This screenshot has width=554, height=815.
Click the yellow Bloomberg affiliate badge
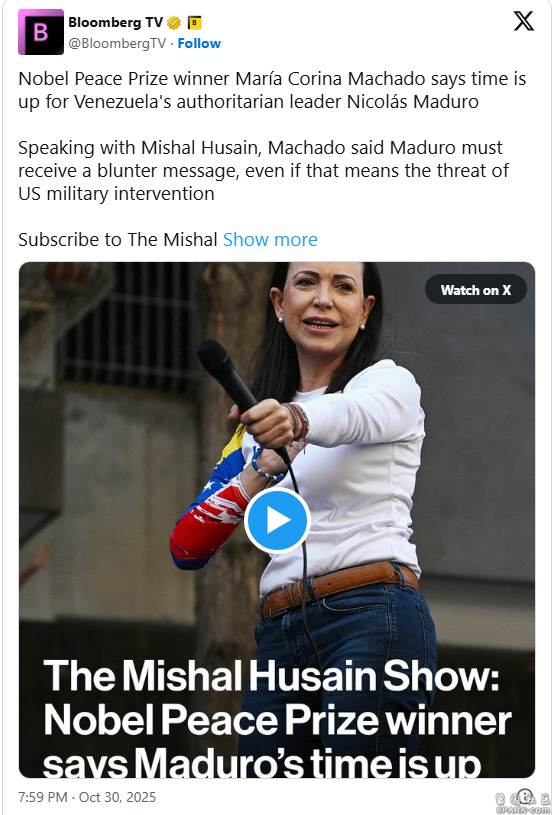click(x=194, y=23)
